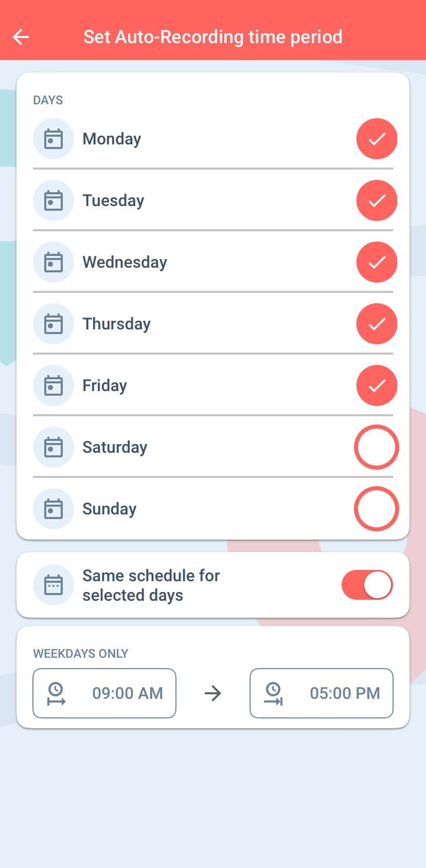Image resolution: width=426 pixels, height=868 pixels.
Task: Click the arrow between start and end times
Action: point(212,693)
